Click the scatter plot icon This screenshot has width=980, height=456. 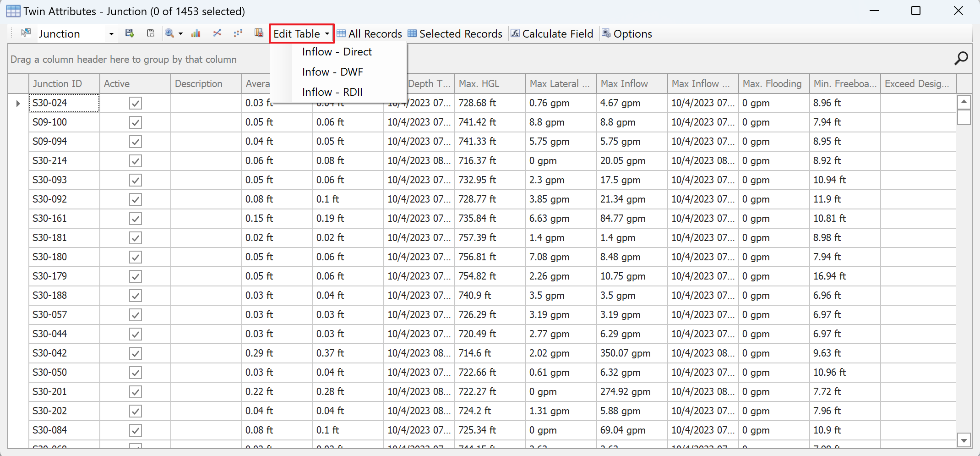coord(238,33)
